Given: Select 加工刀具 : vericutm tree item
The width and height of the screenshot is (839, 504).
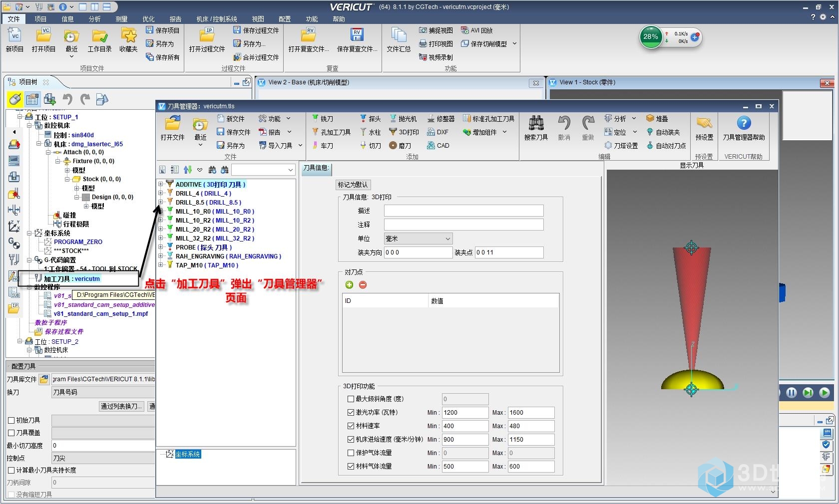Looking at the screenshot, I should point(72,279).
